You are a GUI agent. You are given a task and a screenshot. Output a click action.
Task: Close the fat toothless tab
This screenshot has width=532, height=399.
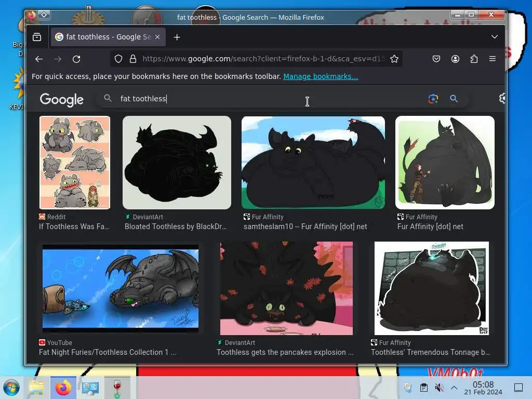tap(157, 37)
